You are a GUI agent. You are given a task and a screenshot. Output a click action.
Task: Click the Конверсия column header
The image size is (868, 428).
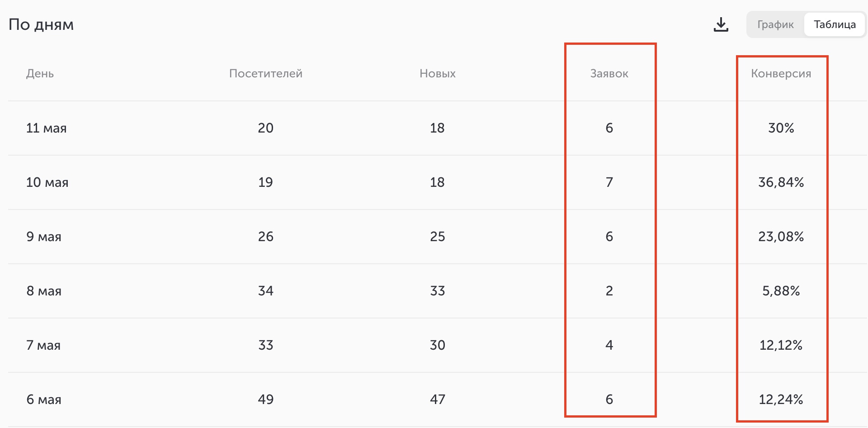(781, 73)
